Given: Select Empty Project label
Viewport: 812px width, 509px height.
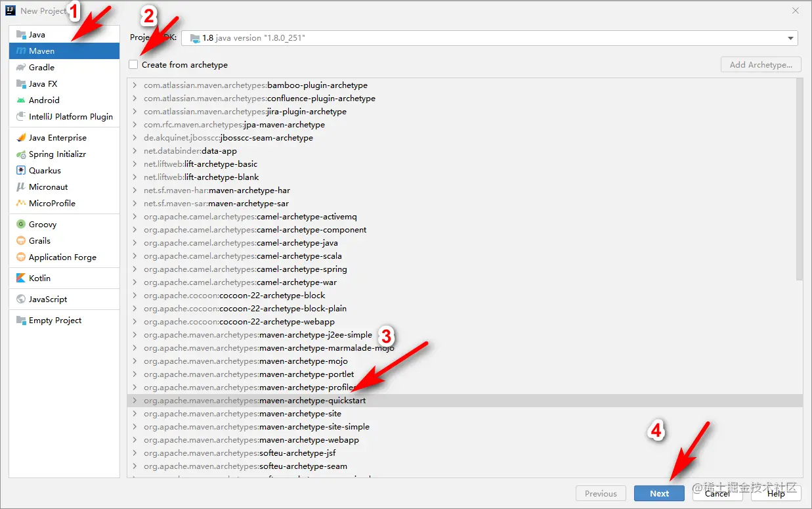Looking at the screenshot, I should coord(55,321).
